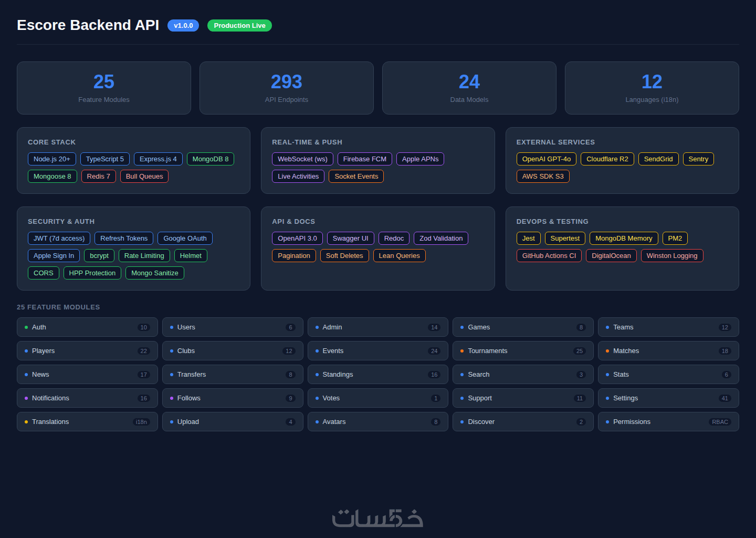Viewport: 756px width, 538px height.
Task: Select the Live Activities tag
Action: [298, 176]
